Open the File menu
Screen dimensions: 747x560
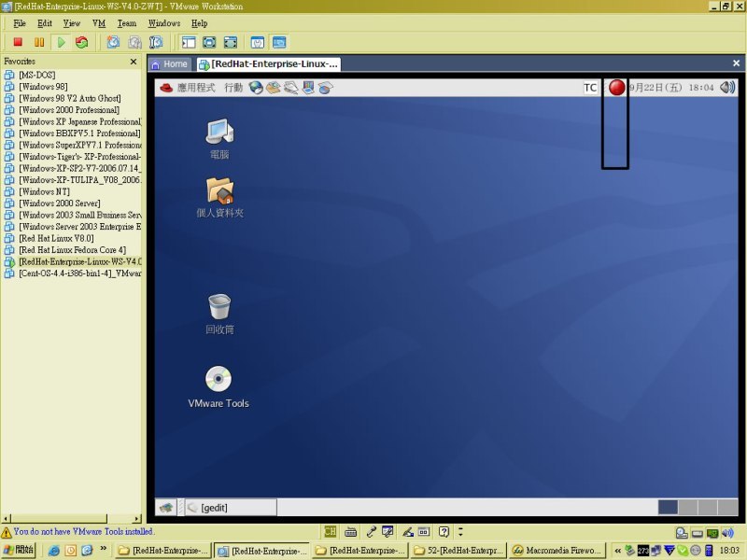tap(20, 23)
